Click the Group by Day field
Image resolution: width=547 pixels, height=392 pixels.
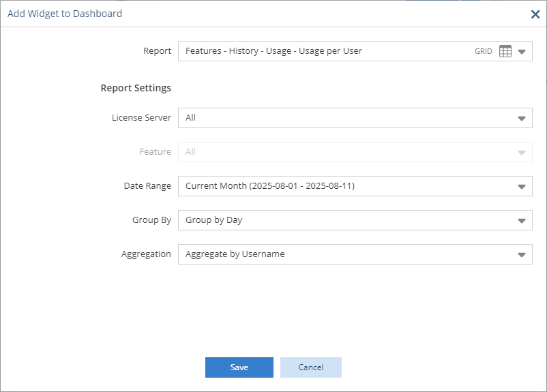pyautogui.click(x=355, y=220)
